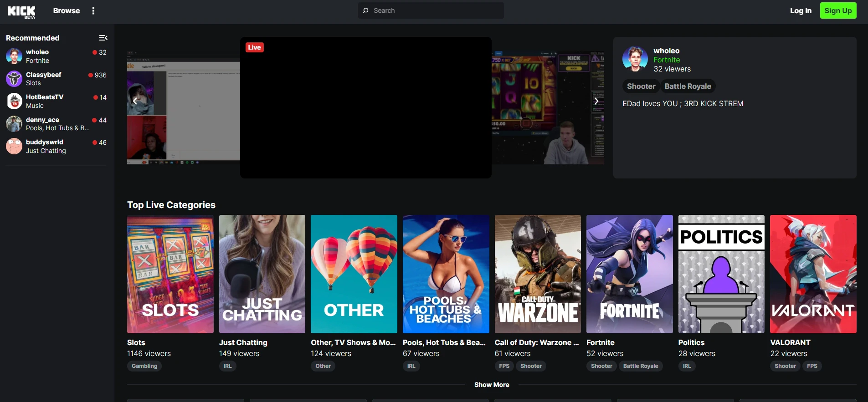The image size is (868, 402).
Task: Click the Politics category title link
Action: coord(691,342)
